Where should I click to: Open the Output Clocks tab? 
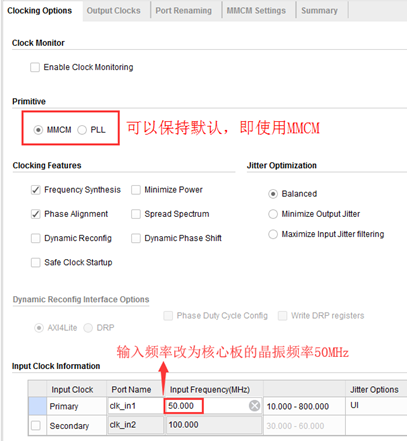(113, 11)
